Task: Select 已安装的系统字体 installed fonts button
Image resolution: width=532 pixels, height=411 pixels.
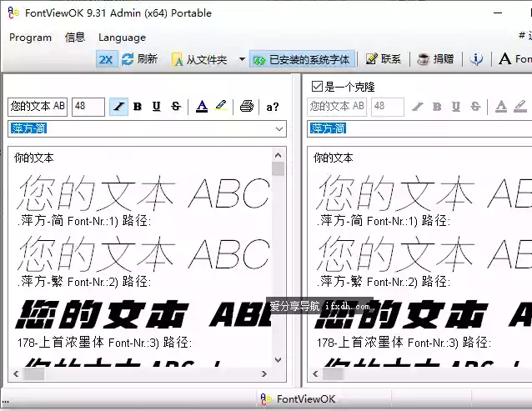Action: pyautogui.click(x=302, y=60)
